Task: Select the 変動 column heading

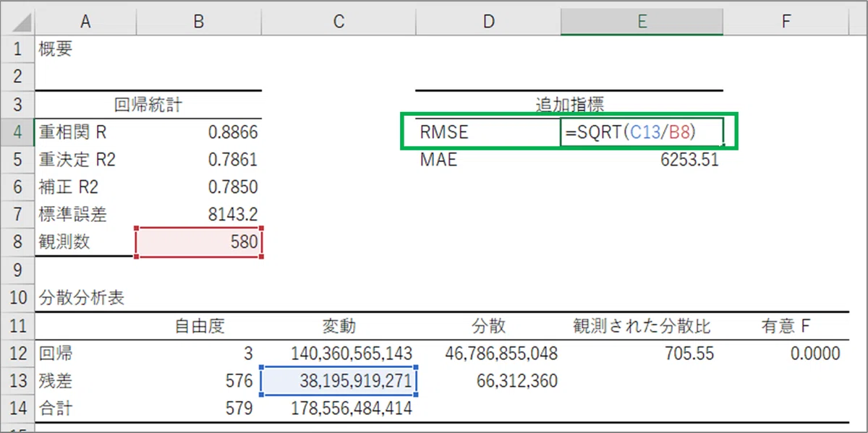Action: [x=339, y=326]
